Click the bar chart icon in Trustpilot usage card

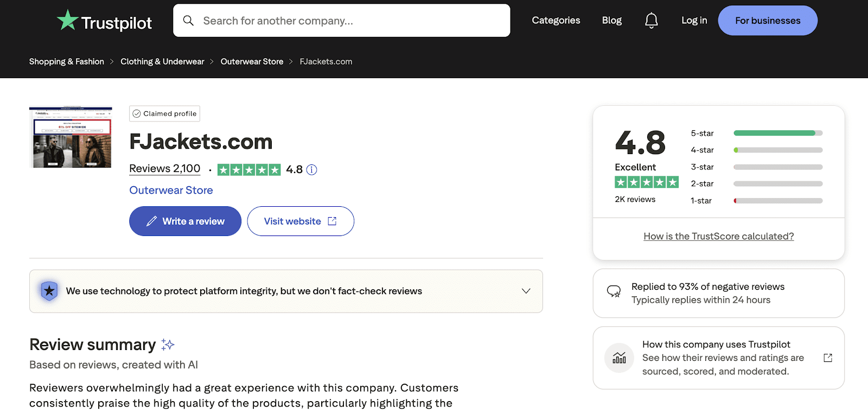(618, 358)
